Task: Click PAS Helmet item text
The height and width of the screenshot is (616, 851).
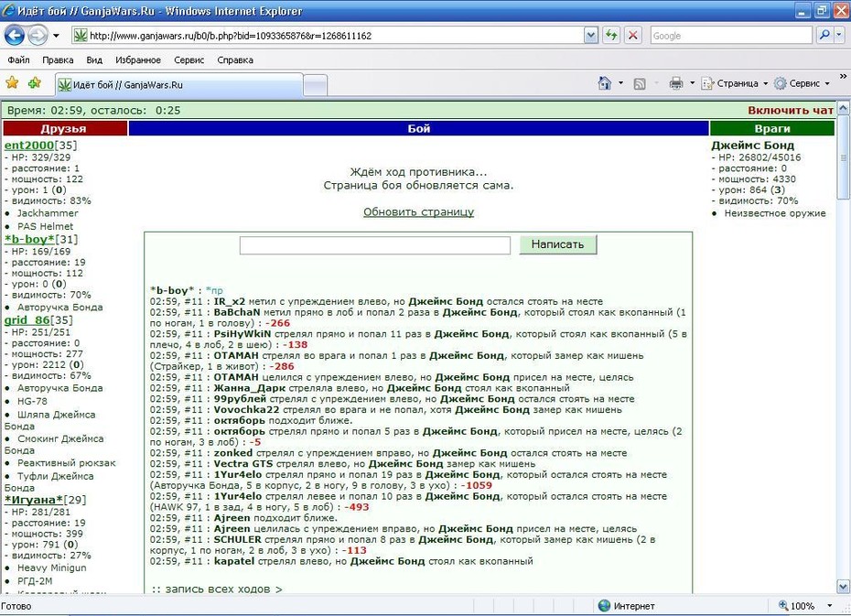Action: coord(45,226)
